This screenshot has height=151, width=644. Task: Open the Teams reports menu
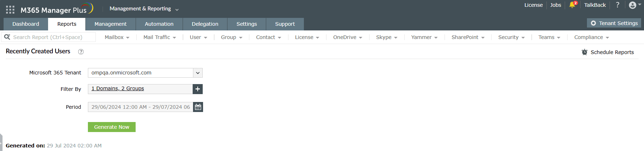click(x=549, y=37)
